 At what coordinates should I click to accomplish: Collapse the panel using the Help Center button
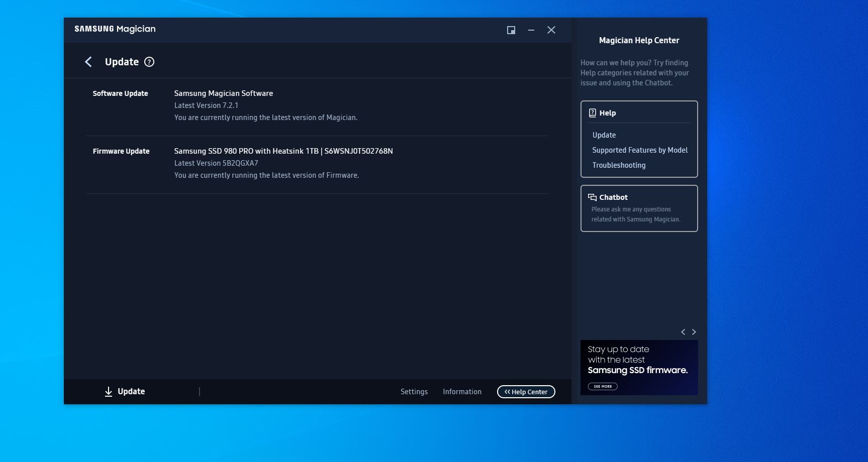click(x=526, y=392)
